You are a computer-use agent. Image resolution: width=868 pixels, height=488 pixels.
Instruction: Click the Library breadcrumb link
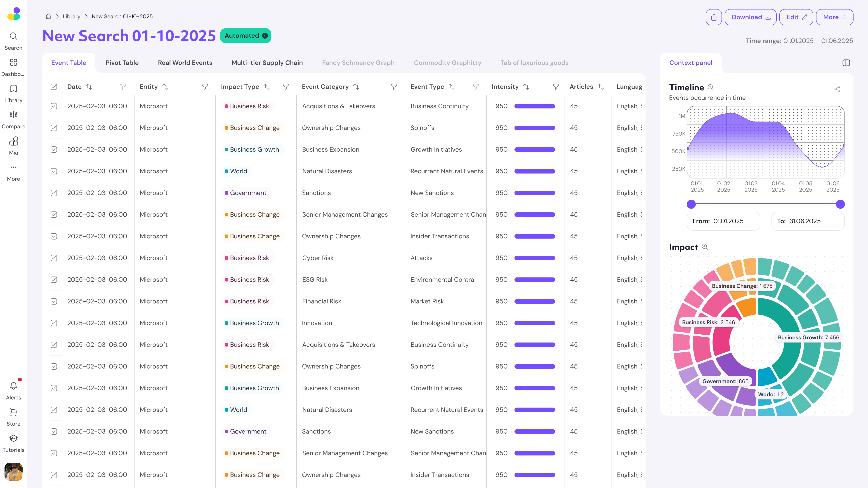tap(71, 16)
